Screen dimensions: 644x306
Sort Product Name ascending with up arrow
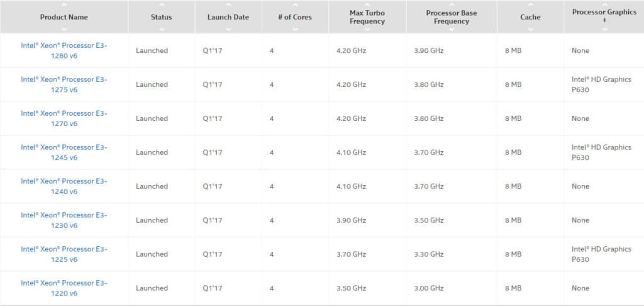coord(64,5)
